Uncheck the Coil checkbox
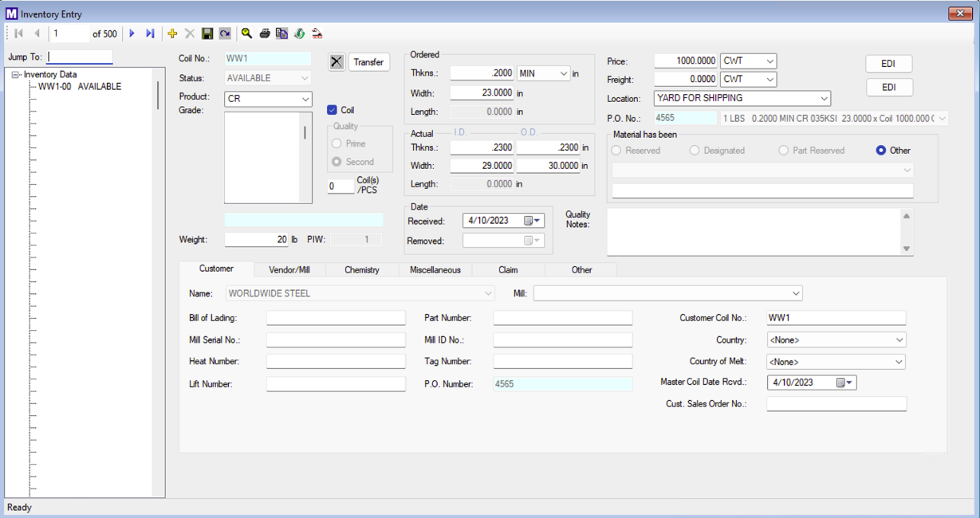 point(333,110)
